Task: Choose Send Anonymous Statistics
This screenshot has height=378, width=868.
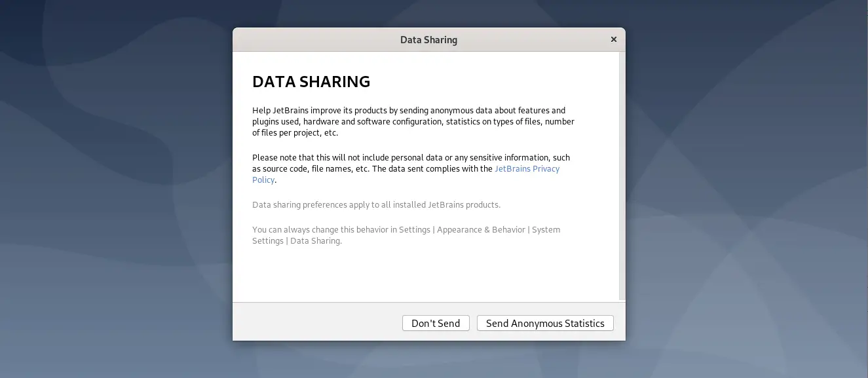Action: [545, 323]
